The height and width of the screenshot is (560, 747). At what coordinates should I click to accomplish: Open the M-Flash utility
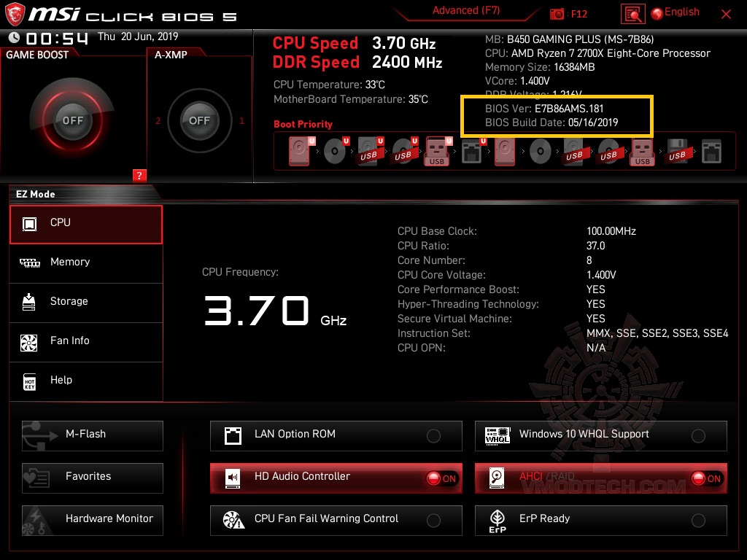point(93,436)
